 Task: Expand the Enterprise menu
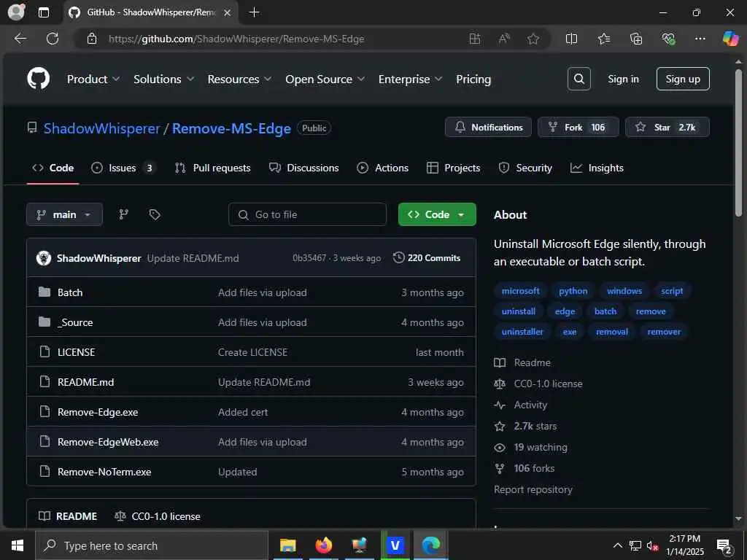[410, 79]
